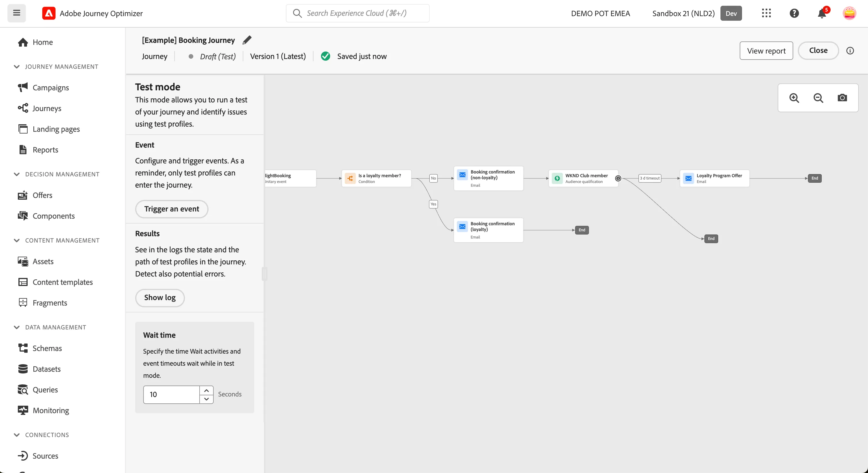Take a canvas screenshot with camera icon

tap(842, 98)
